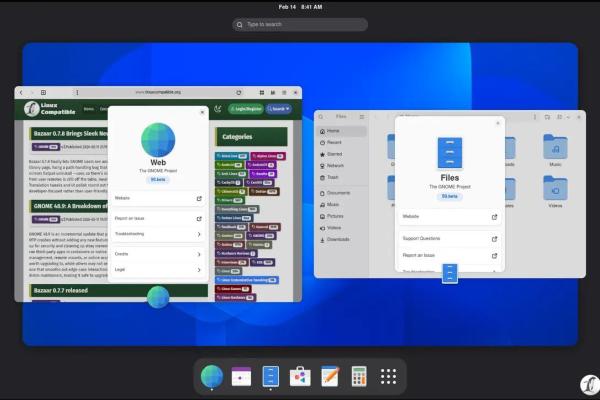Click the Login/Register button
This screenshot has height=400, width=600.
(246, 109)
